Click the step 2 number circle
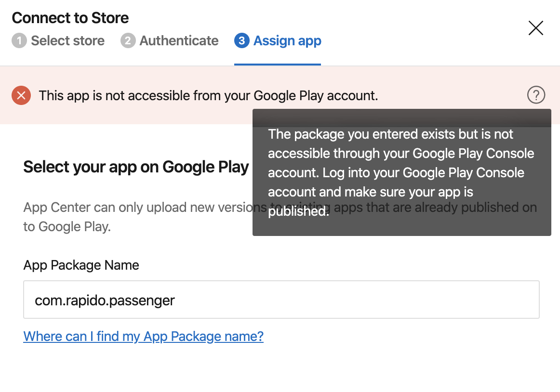 pyautogui.click(x=128, y=41)
